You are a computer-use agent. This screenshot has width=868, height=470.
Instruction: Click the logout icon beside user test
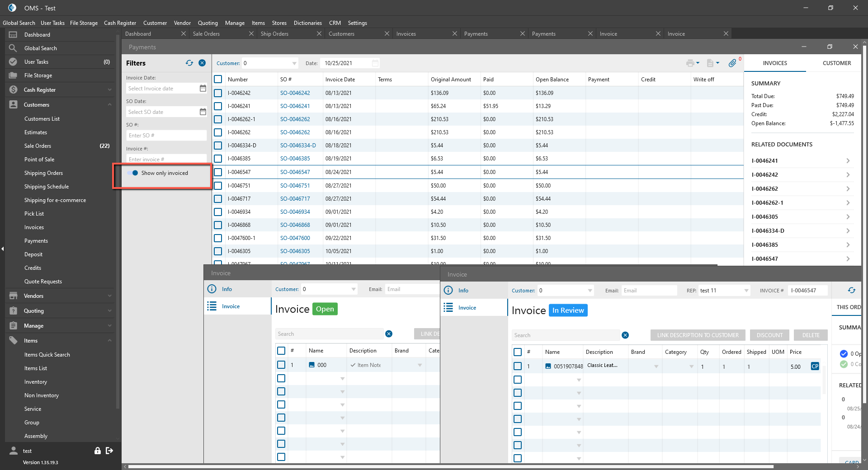pyautogui.click(x=109, y=451)
